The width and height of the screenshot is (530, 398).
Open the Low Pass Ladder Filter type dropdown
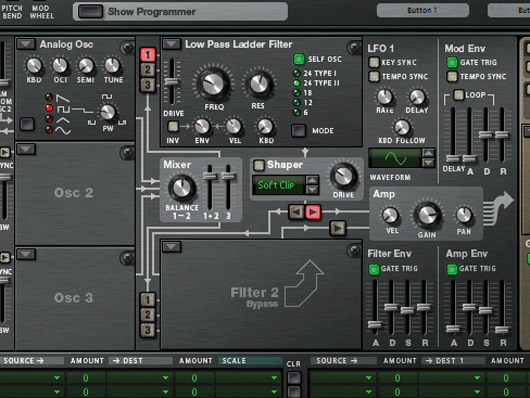pyautogui.click(x=172, y=44)
